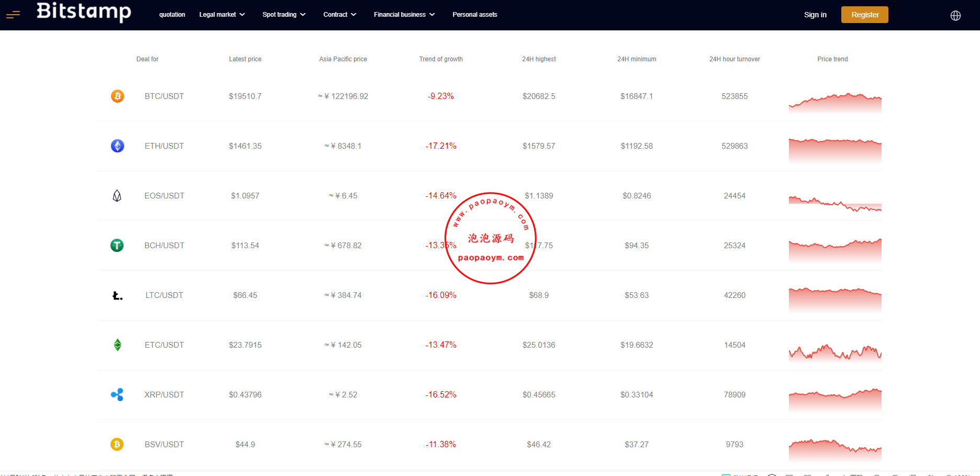Click the BTC latest price $19510.7
This screenshot has height=476, width=980.
(x=245, y=96)
